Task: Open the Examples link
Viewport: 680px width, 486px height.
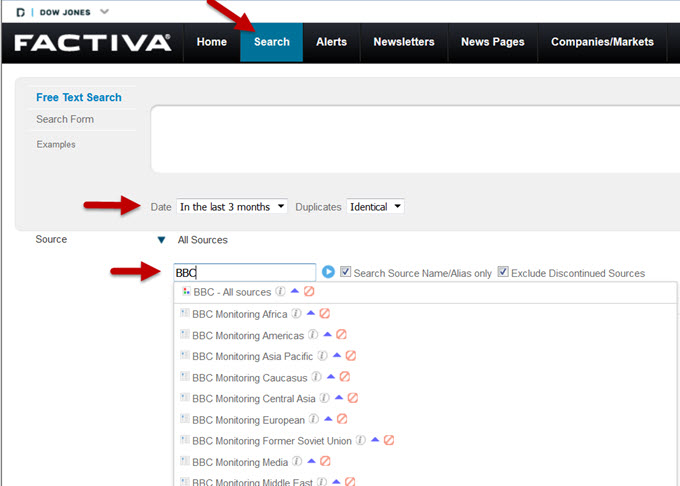Action: (56, 144)
